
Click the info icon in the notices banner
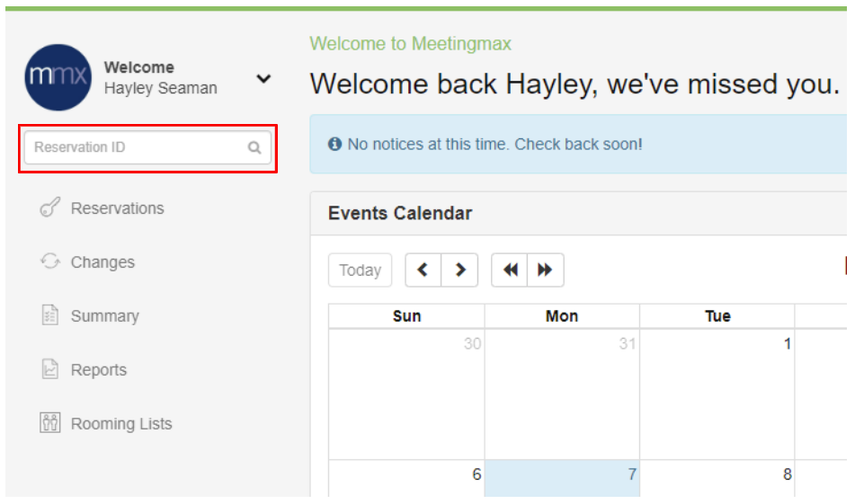pyautogui.click(x=334, y=144)
